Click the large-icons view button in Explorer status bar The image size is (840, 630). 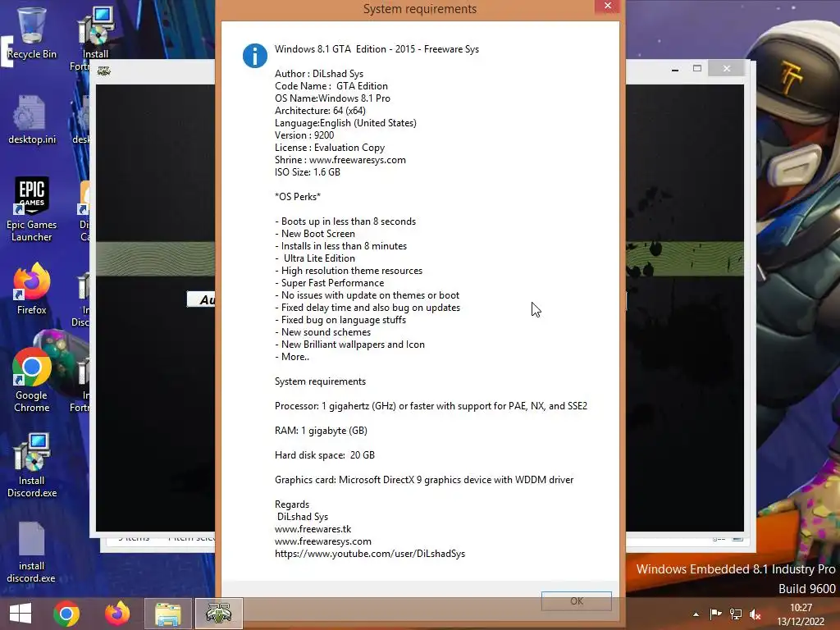(737, 538)
